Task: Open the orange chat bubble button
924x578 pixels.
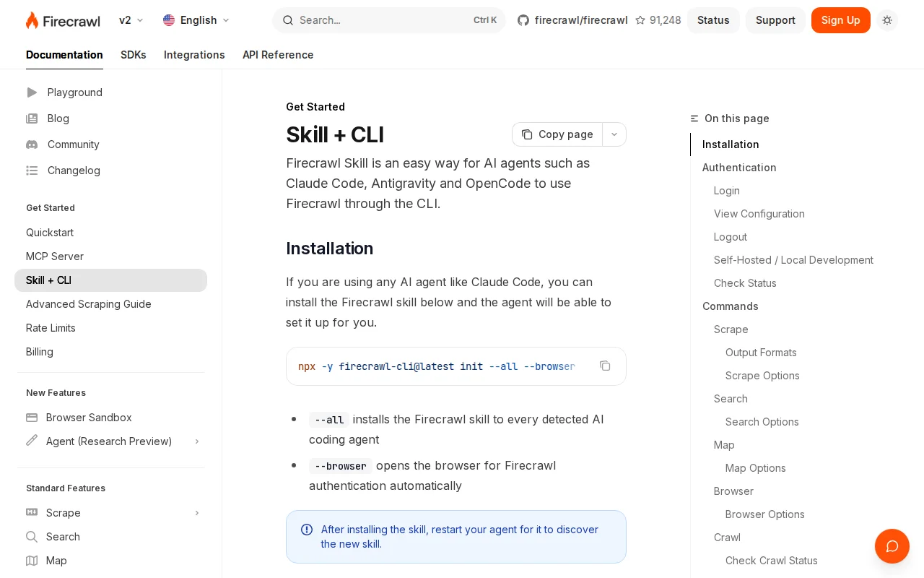Action: [x=892, y=546]
